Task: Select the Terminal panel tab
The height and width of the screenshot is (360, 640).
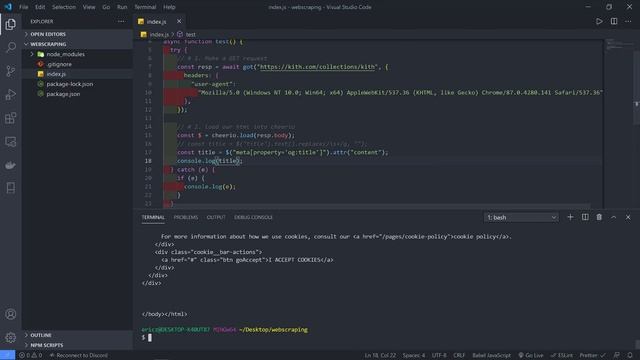Action: click(153, 217)
